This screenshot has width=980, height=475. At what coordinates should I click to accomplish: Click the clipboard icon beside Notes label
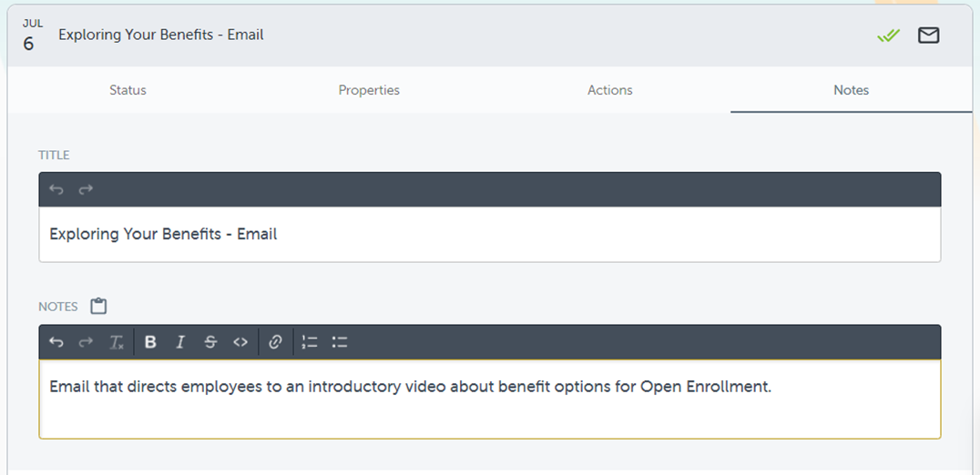[98, 307]
